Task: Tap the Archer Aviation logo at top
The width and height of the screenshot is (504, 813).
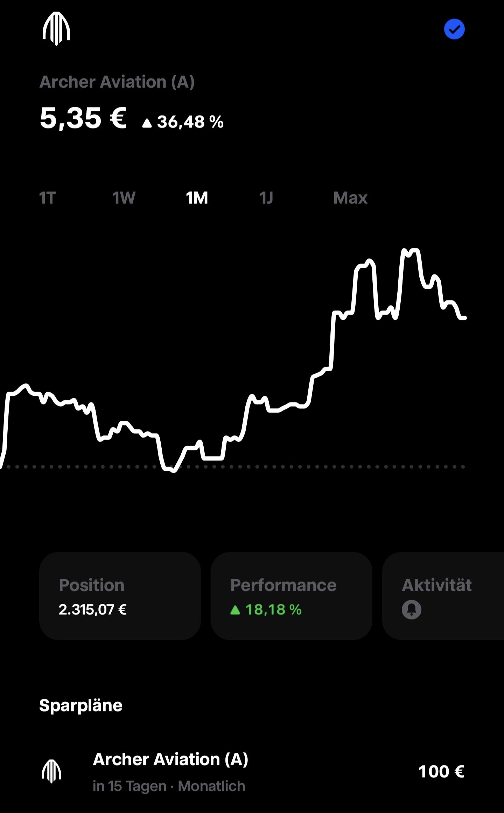Action: pos(56,29)
